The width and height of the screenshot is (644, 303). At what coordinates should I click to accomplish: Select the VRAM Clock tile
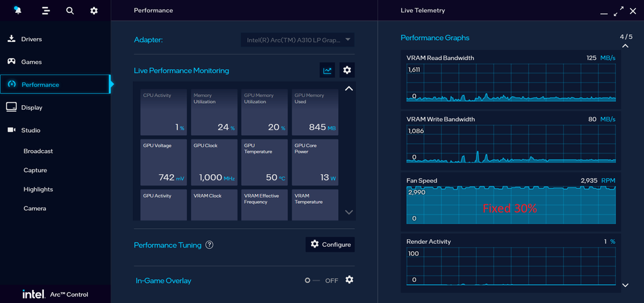214,205
